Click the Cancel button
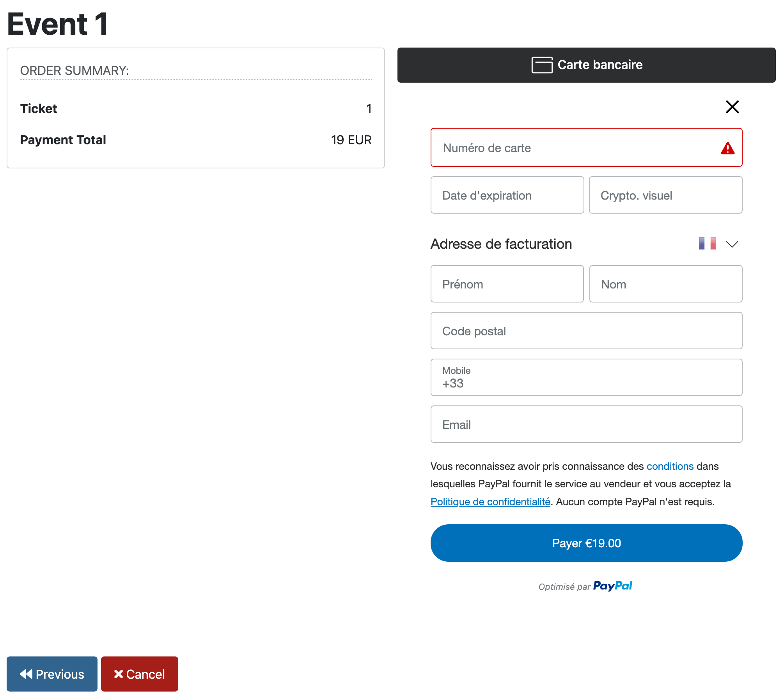 [139, 674]
